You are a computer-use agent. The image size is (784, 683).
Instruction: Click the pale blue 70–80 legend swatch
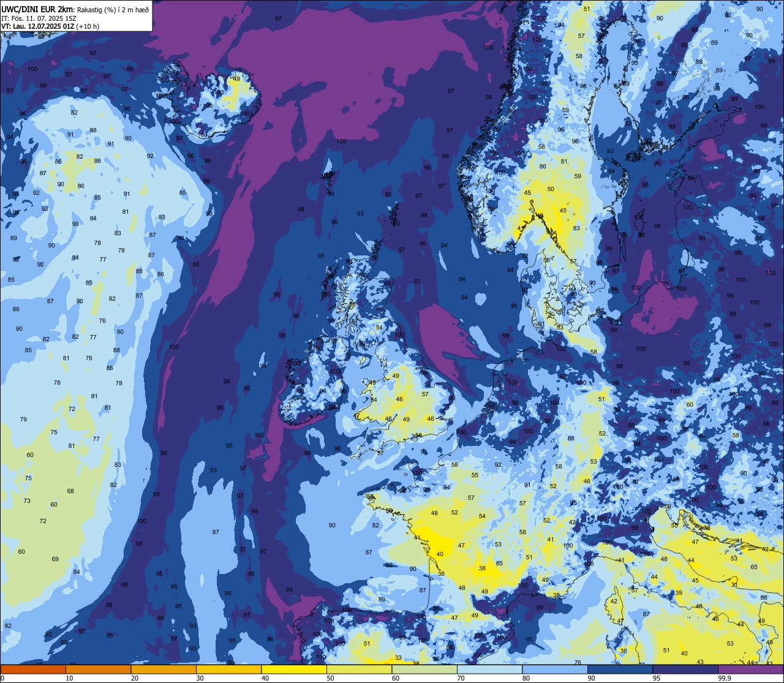pyautogui.click(x=489, y=669)
